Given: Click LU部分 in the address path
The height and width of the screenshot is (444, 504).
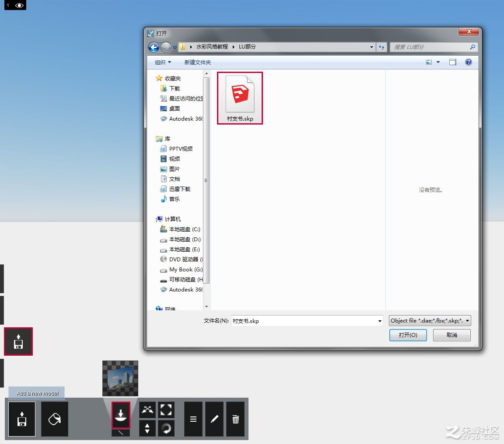Looking at the screenshot, I should point(247,47).
